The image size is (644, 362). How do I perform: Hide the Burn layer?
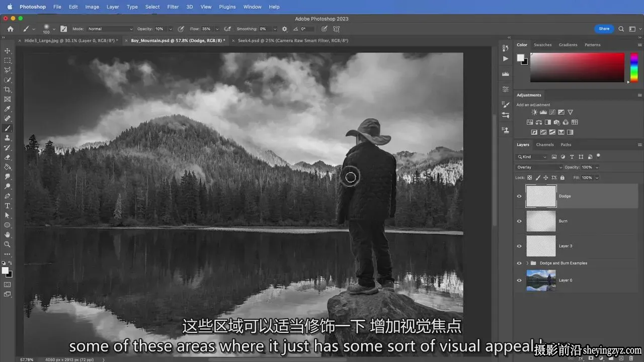point(519,221)
